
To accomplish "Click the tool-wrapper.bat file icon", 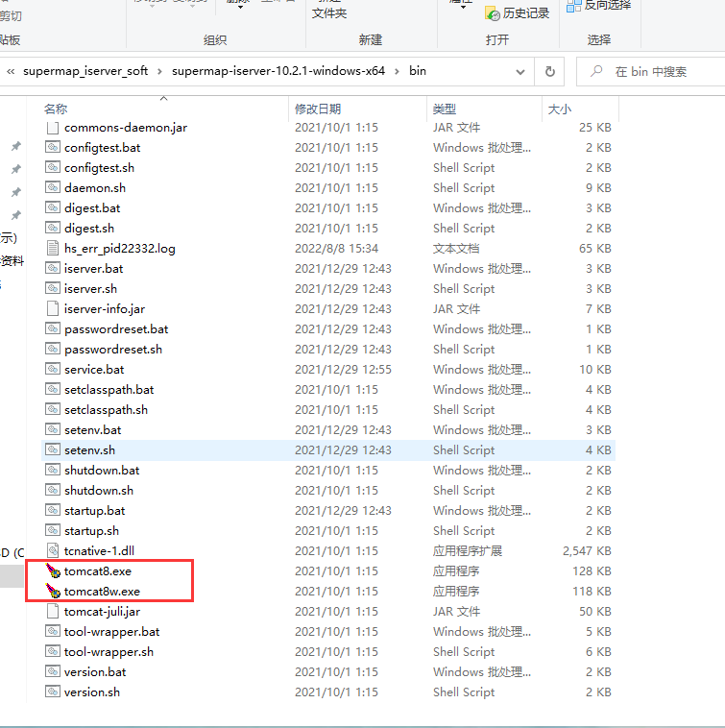I will point(53,632).
